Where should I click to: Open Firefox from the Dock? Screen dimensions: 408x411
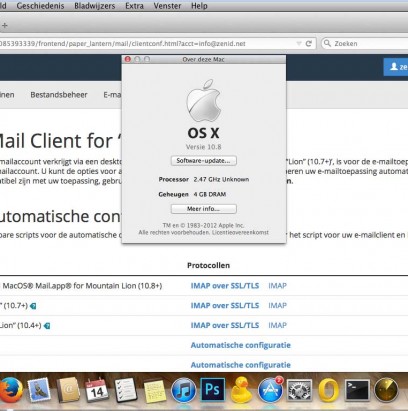click(11, 390)
